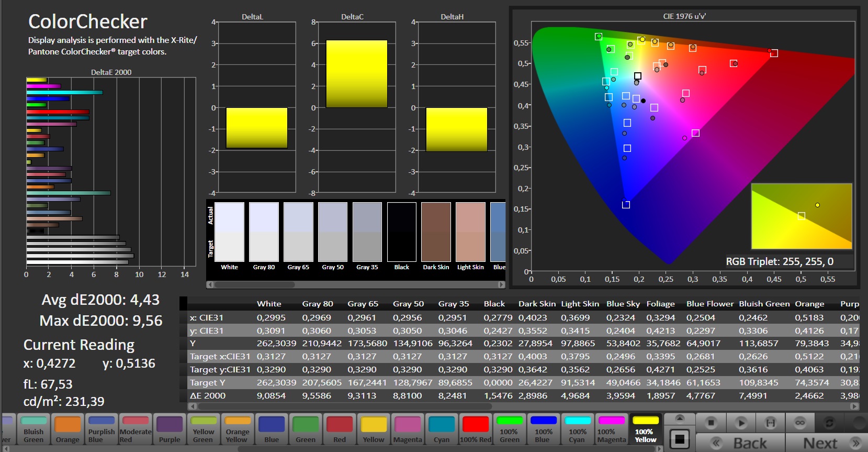Click the Bluish Green column header
The image size is (868, 452).
[x=764, y=304]
